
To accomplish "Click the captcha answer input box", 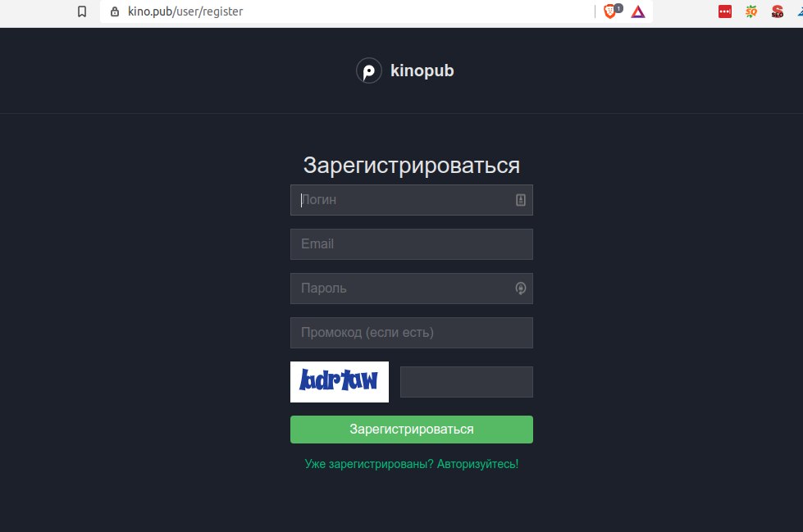I will [466, 382].
